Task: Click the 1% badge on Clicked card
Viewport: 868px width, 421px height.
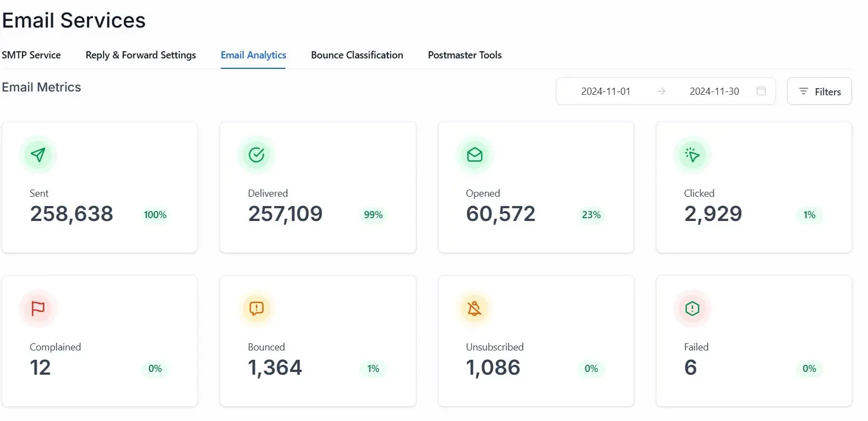Action: click(x=809, y=215)
